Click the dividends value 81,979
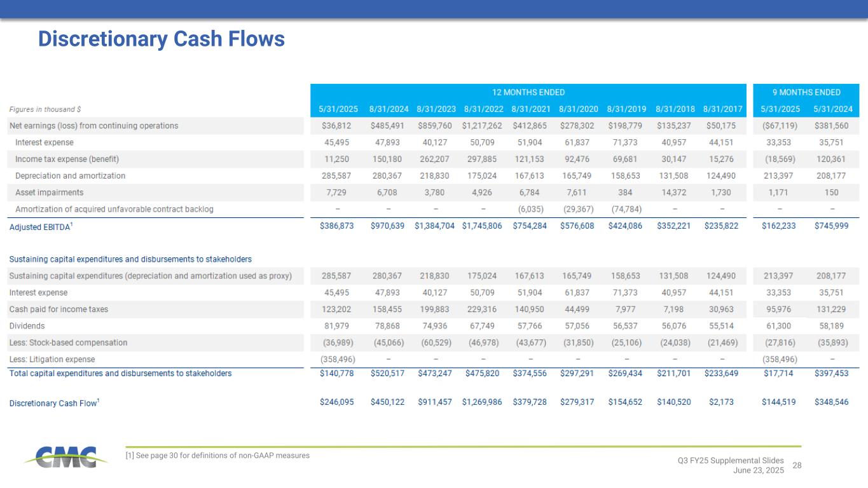 (339, 326)
